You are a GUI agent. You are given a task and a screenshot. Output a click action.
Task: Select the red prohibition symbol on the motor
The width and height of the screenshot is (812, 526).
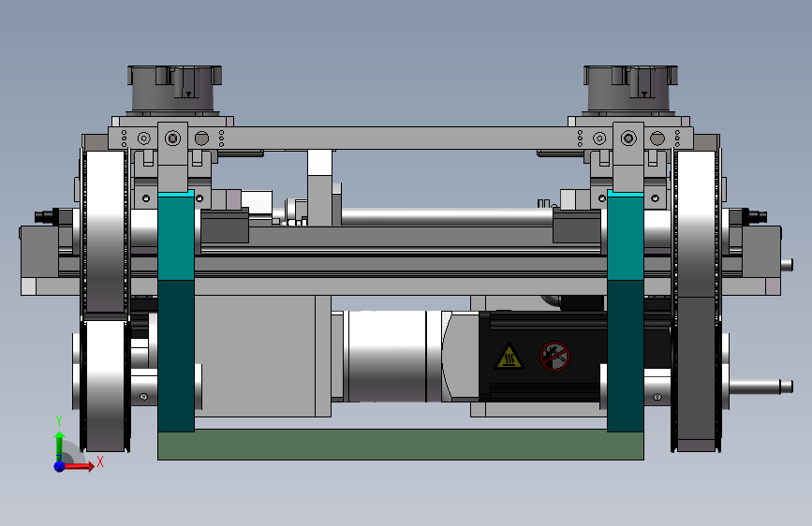[x=554, y=357]
